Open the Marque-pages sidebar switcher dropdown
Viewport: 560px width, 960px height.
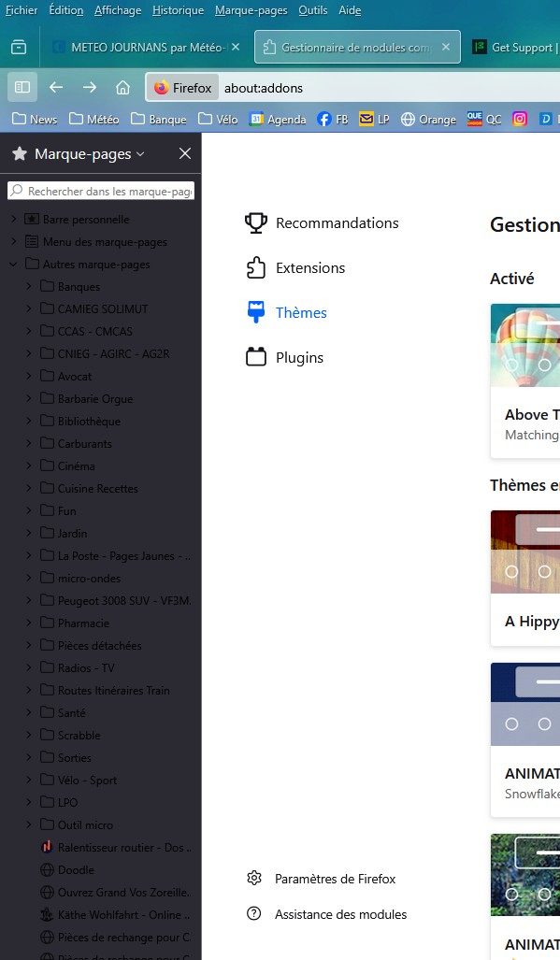pyautogui.click(x=89, y=153)
